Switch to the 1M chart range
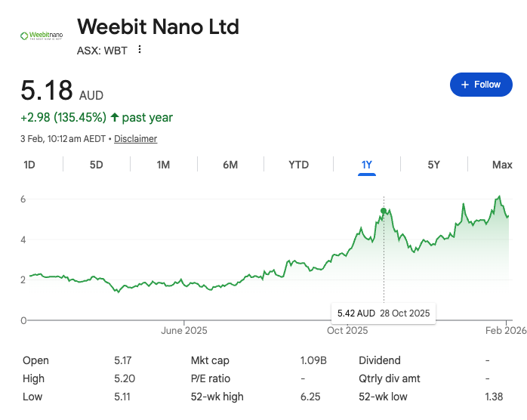 tap(163, 165)
